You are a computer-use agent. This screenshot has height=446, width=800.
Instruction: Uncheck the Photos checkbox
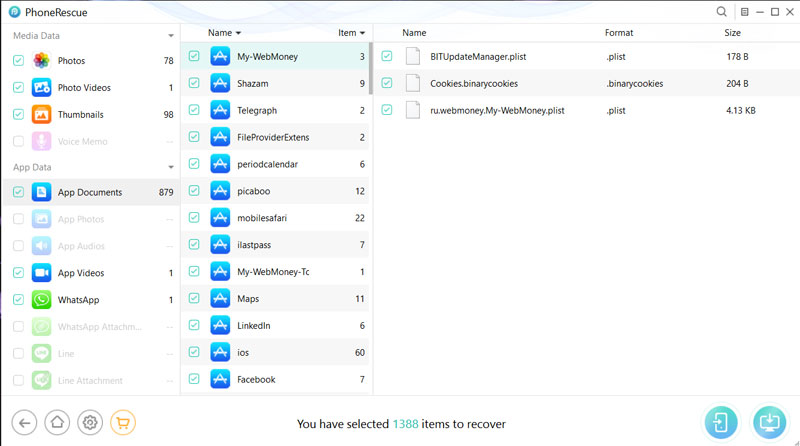19,61
